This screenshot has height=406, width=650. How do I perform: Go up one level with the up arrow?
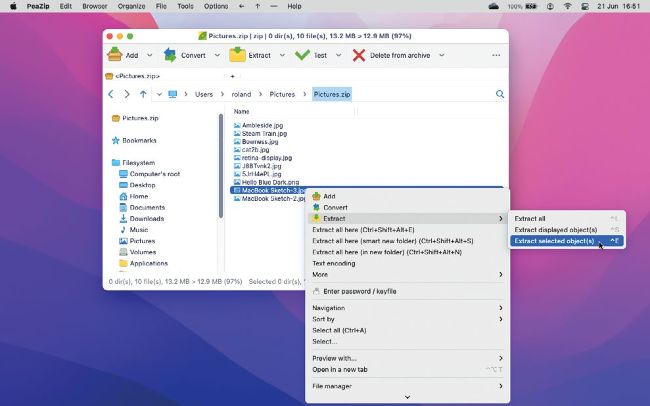point(144,94)
